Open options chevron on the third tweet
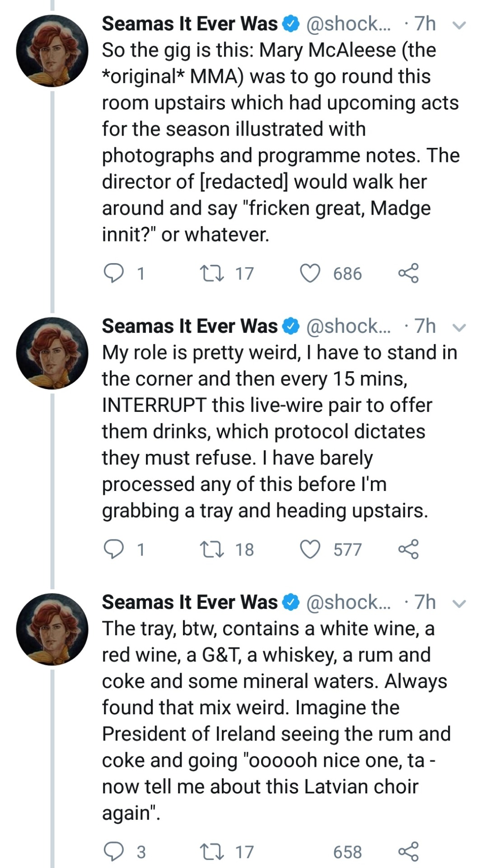Viewport: 482px width, 868px height. coord(459,604)
